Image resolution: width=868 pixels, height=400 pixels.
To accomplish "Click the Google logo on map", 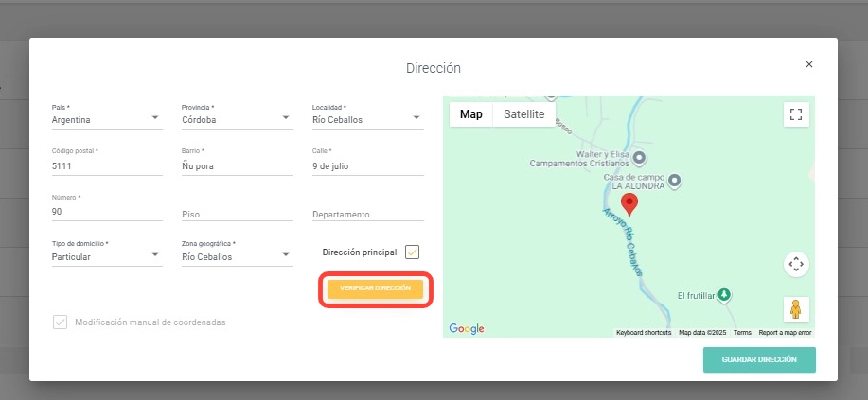I will [467, 328].
